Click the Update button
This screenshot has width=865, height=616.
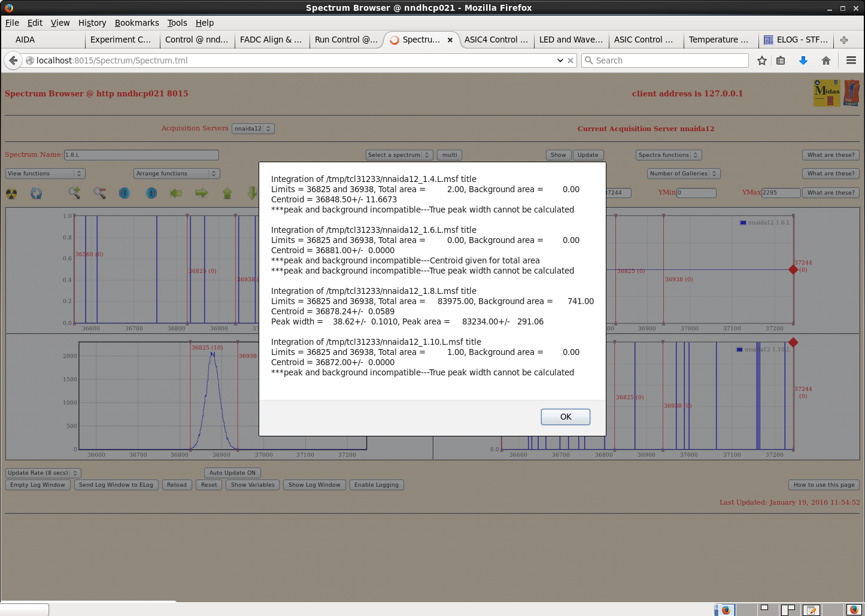[588, 155]
